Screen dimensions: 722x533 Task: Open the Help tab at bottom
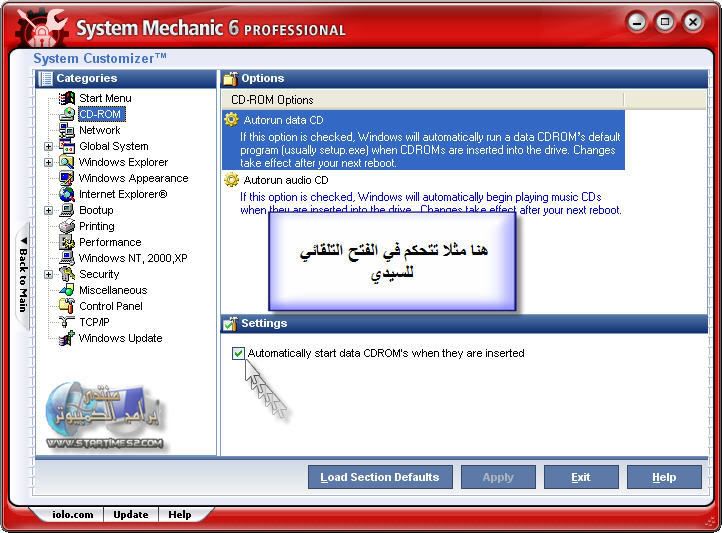point(180,515)
